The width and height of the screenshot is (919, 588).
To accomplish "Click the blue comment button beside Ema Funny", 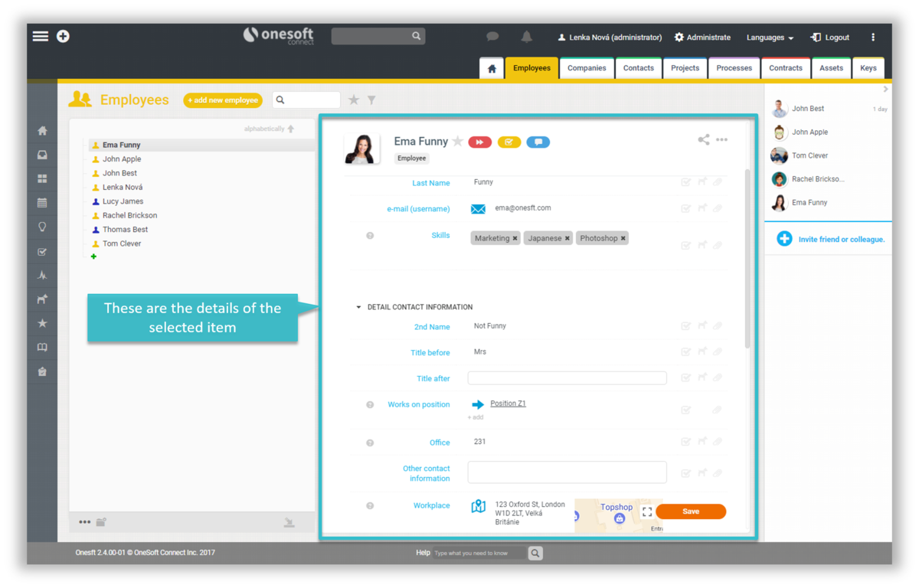I will (x=538, y=142).
